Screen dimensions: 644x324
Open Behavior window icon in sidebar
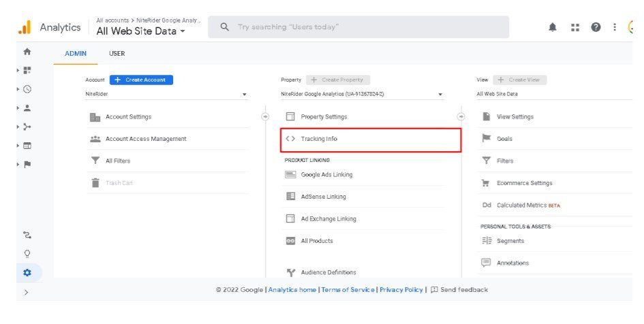click(x=27, y=146)
